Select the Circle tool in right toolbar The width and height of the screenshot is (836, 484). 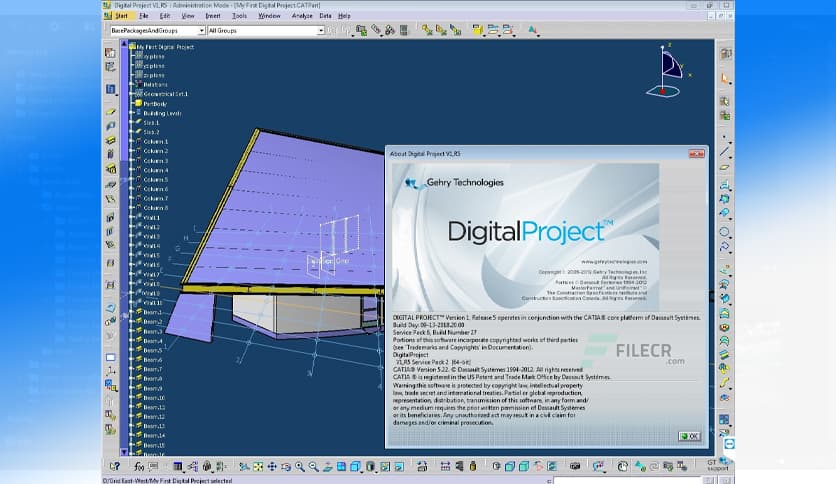click(724, 232)
